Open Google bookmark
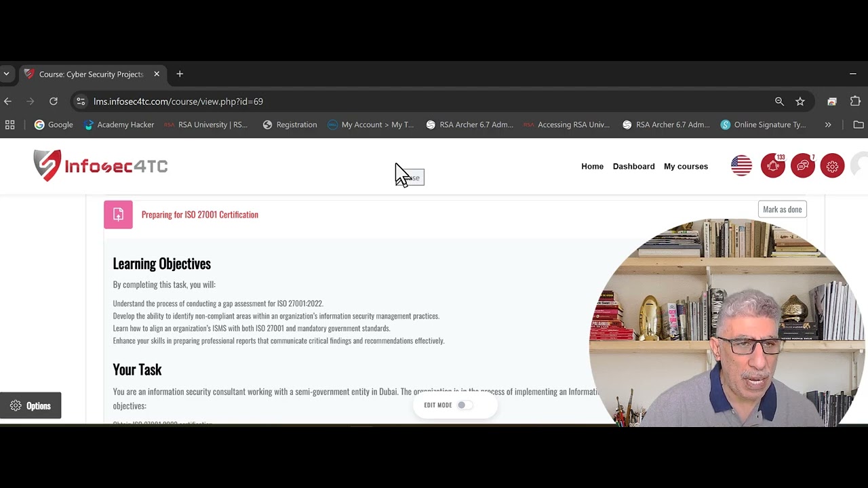 (54, 125)
